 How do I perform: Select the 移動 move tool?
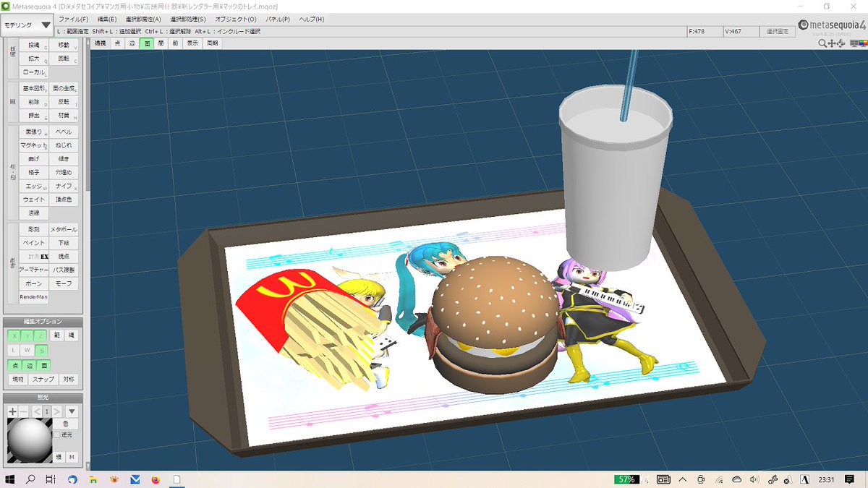[x=64, y=45]
